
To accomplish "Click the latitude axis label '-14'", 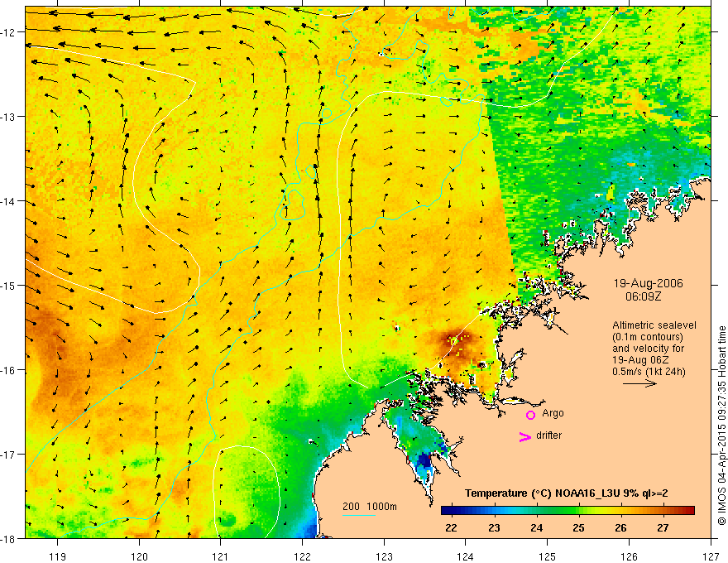I will [9, 201].
